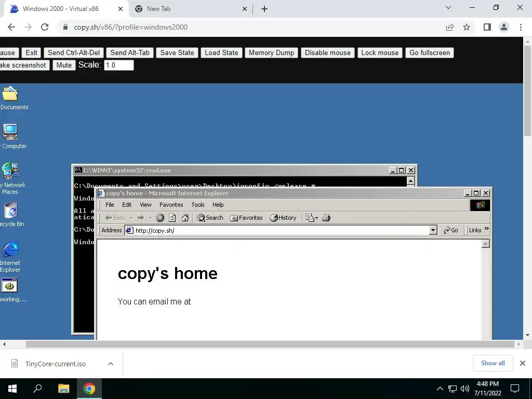Open the Help menu in Internet Explorer
Viewport: 532px width, 399px height.
(x=218, y=205)
